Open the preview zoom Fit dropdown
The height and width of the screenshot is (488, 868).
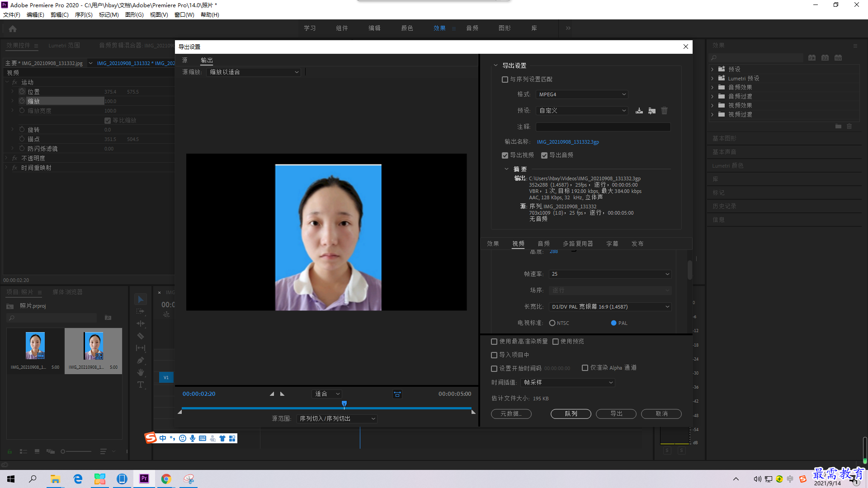click(327, 394)
